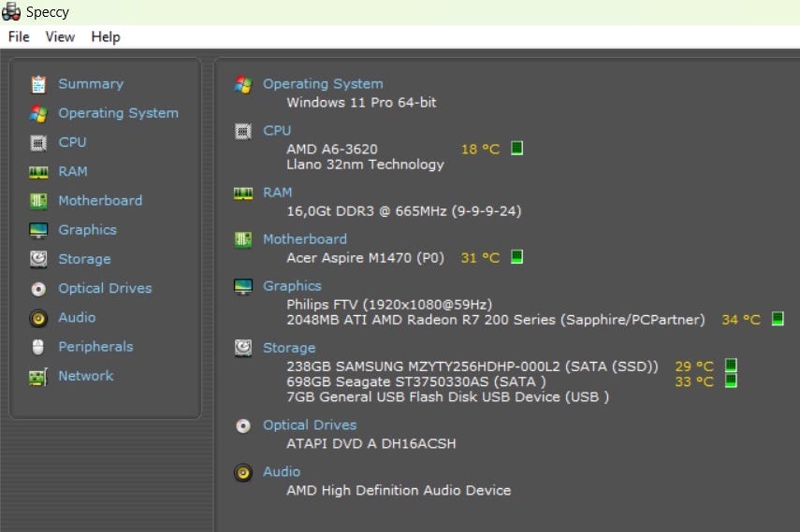
Task: Click the CPU chip icon in sidebar
Action: click(38, 143)
